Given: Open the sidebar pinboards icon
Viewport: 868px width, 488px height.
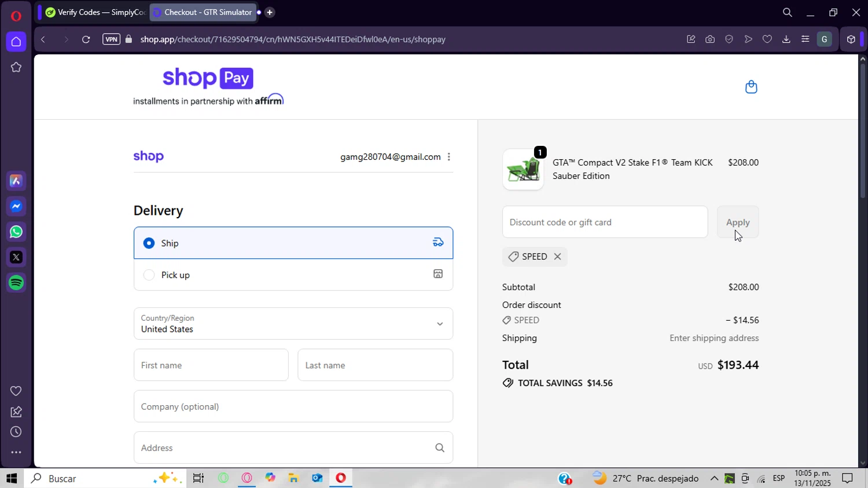Looking at the screenshot, I should 16,412.
